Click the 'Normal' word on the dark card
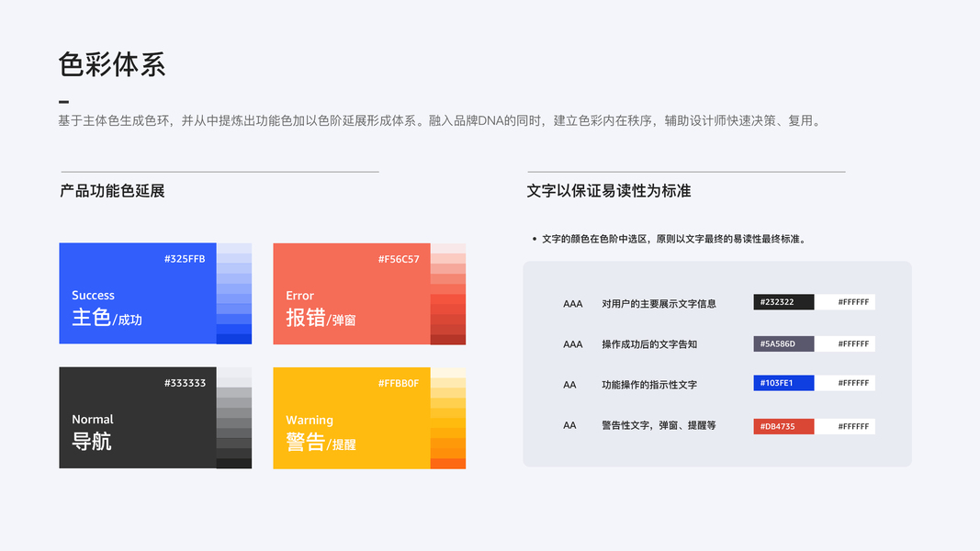980x551 pixels. tap(93, 419)
